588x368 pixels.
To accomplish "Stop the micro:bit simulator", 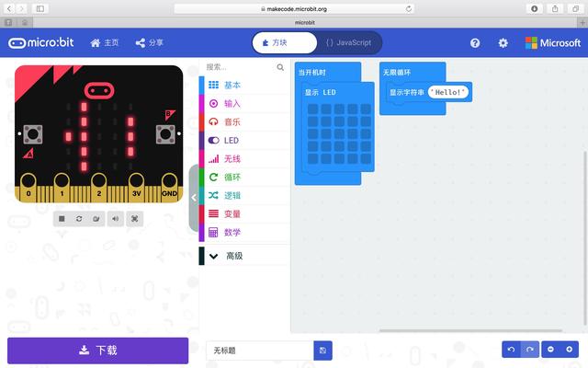I will (x=62, y=219).
